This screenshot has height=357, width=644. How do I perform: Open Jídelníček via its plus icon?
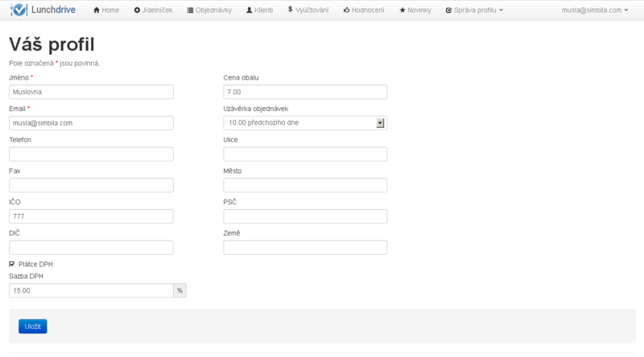tap(137, 10)
